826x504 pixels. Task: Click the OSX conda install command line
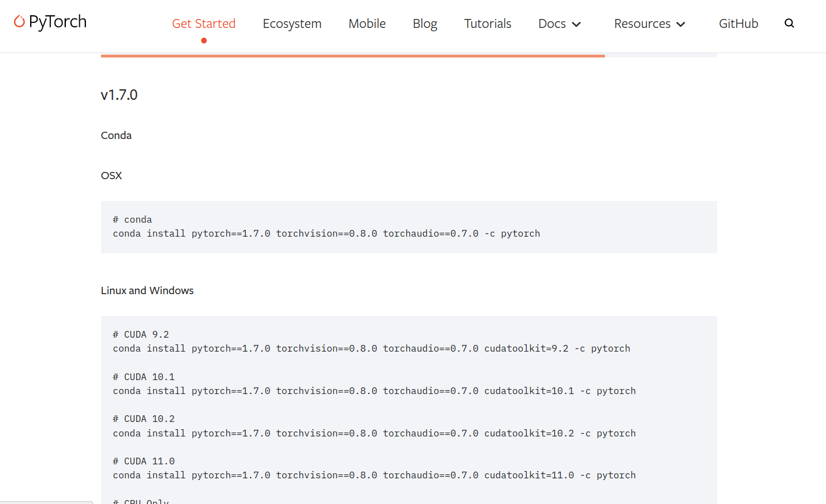tap(326, 233)
